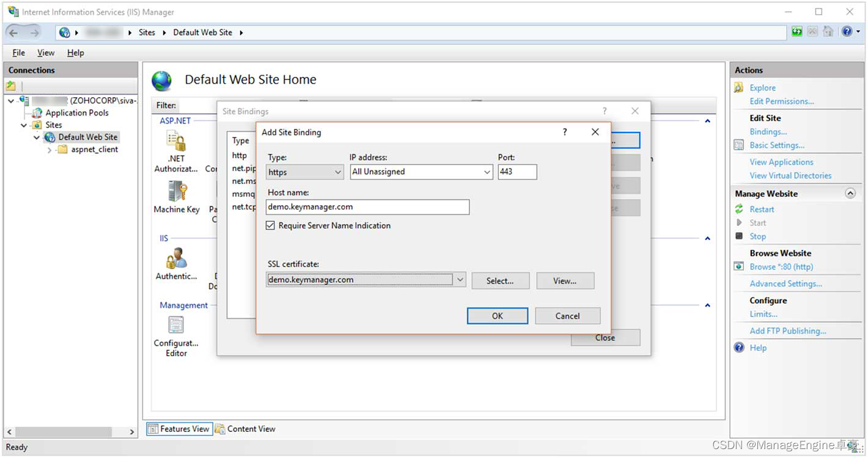This screenshot has height=457, width=868.
Task: Click the Port input field
Action: pos(517,172)
